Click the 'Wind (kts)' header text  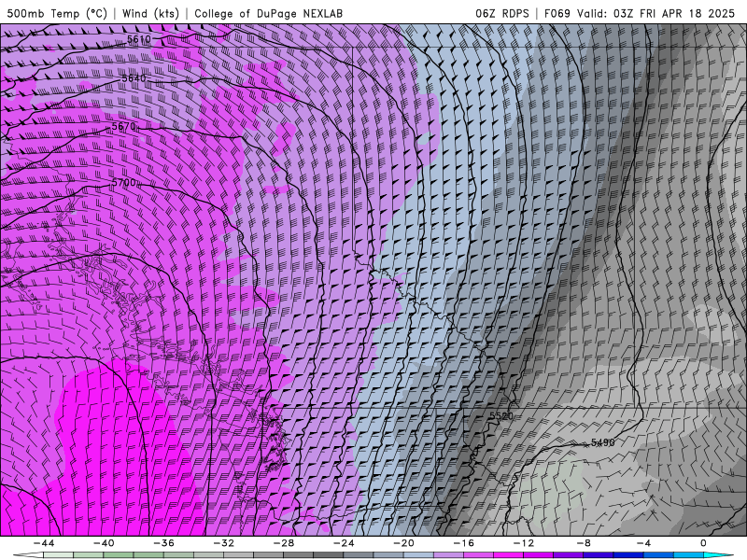[150, 13]
